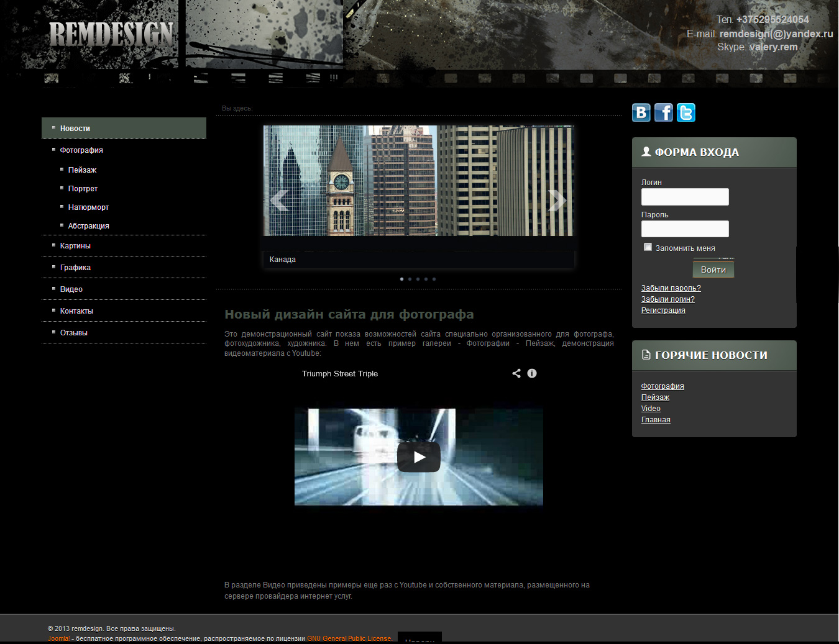Image resolution: width=839 pixels, height=644 pixels.
Task: Click the '© 2013 remdesign' copyright text
Action: pyautogui.click(x=75, y=628)
